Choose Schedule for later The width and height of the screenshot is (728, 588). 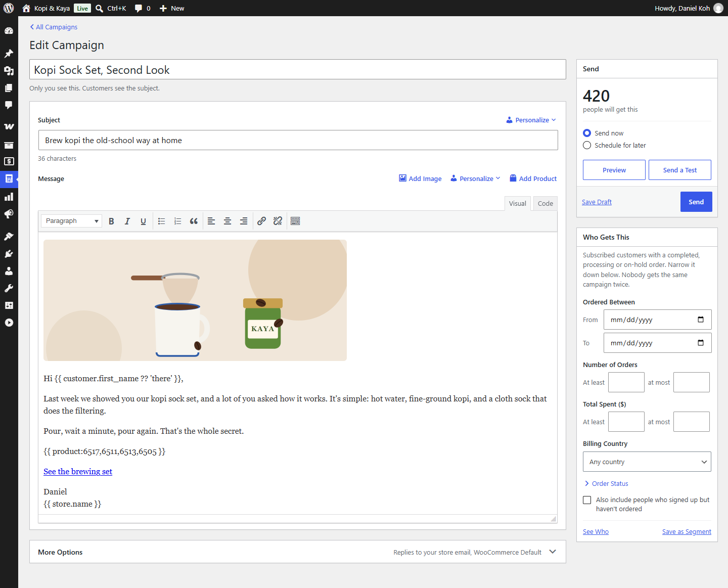(587, 145)
